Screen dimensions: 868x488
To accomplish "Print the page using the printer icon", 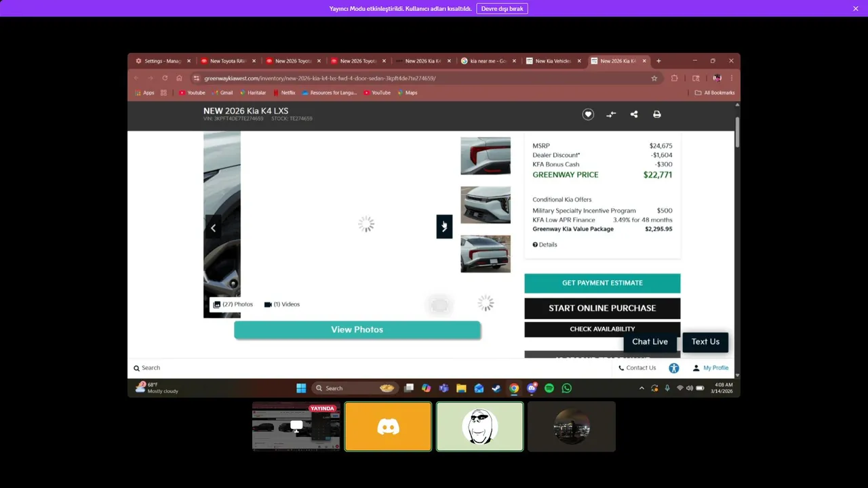I will coord(656,115).
